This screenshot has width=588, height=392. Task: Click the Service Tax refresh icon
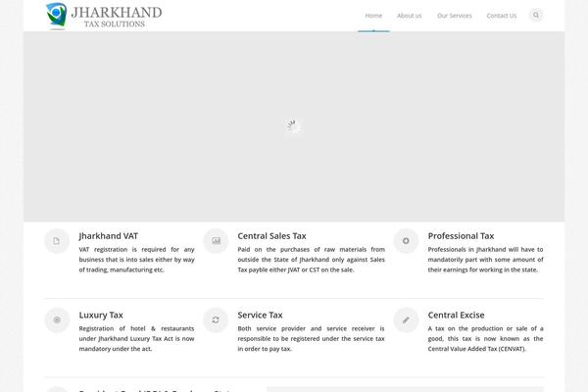pos(216,320)
